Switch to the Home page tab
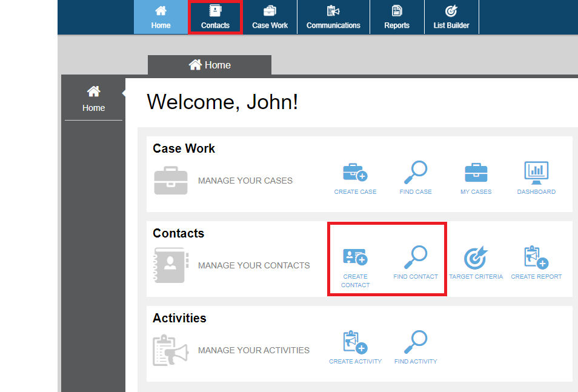 click(x=210, y=65)
